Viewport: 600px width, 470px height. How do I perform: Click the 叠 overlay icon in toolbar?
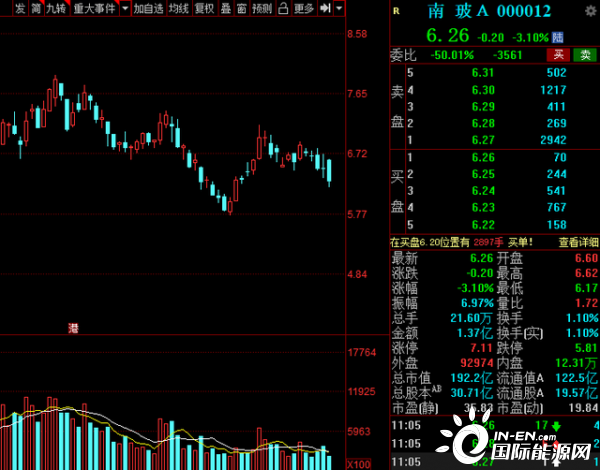point(238,8)
